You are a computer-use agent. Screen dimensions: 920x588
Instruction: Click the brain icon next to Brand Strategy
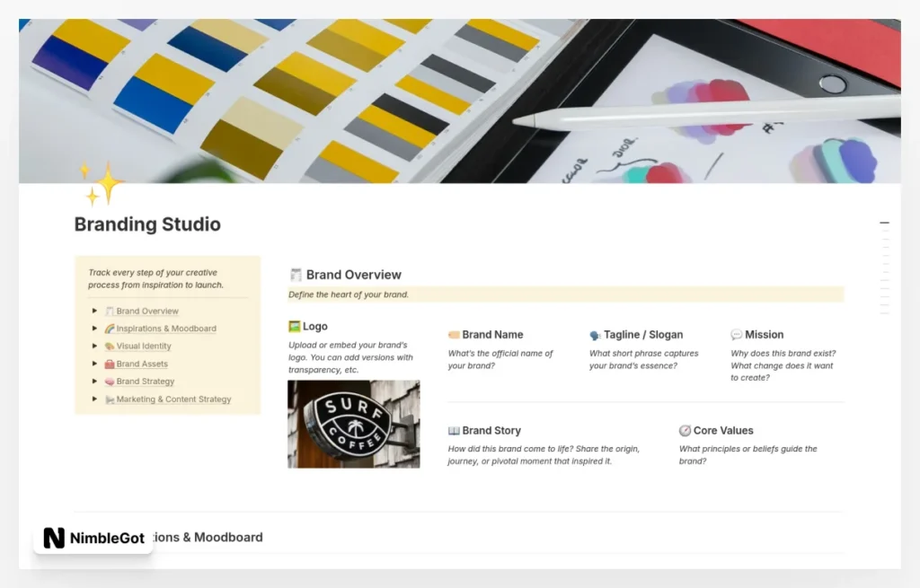(x=108, y=381)
